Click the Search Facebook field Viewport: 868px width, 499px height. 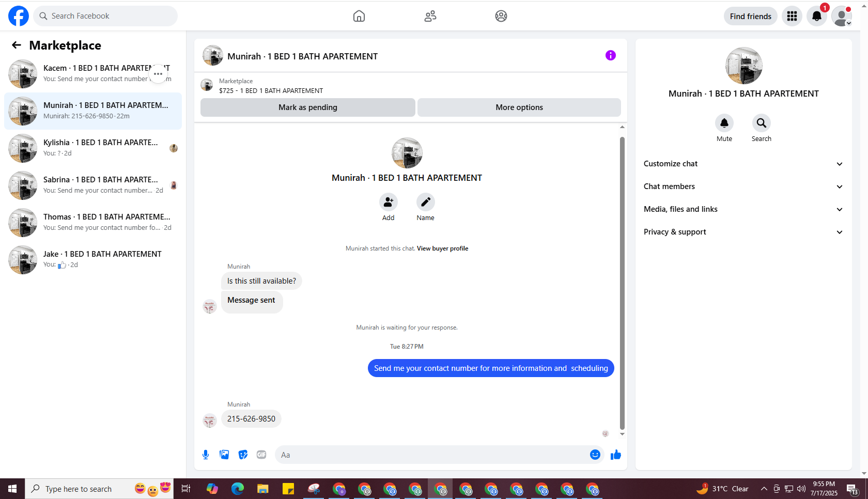click(105, 16)
